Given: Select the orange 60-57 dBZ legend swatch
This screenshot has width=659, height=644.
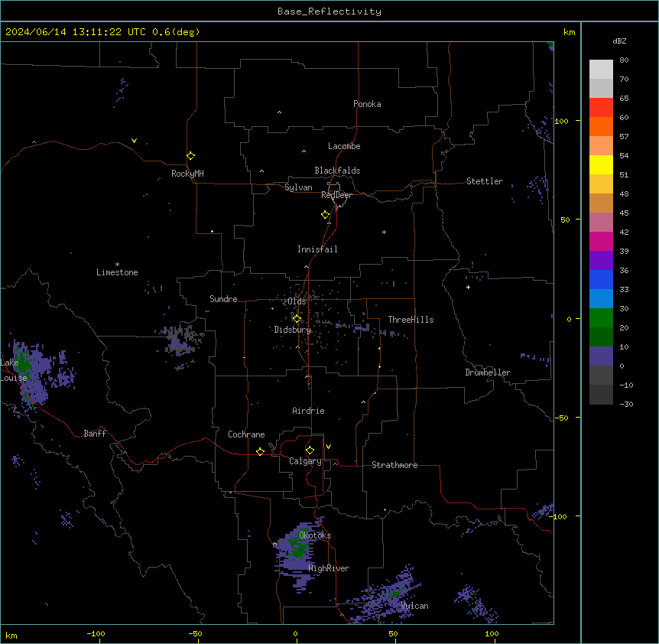Looking at the screenshot, I should 601,126.
